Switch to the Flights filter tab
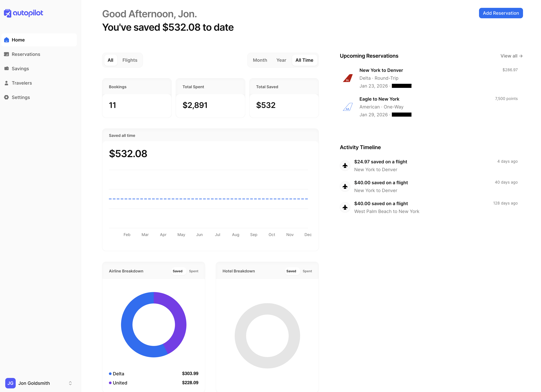The height and width of the screenshot is (392, 541). pos(130,60)
